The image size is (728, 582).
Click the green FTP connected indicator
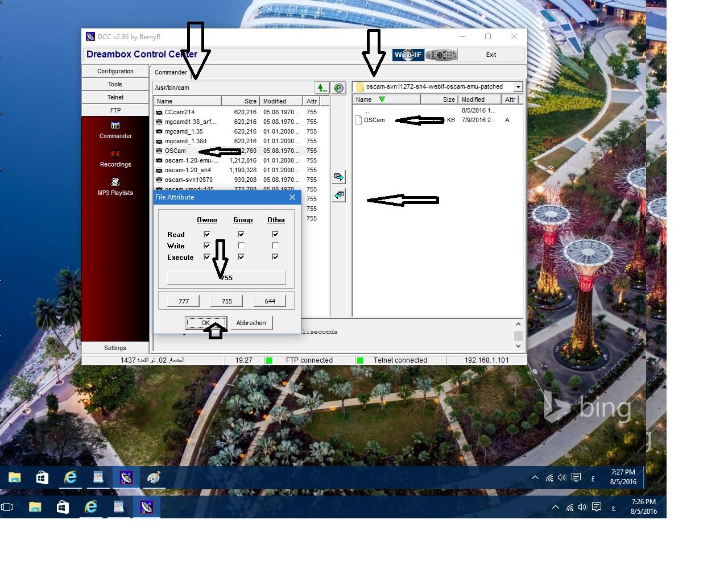click(270, 360)
